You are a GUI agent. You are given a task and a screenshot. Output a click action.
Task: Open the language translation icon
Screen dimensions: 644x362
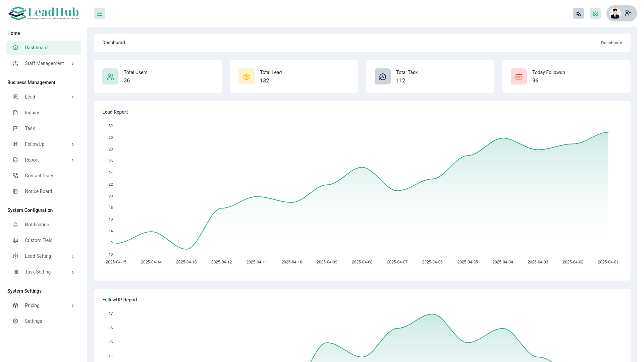578,14
